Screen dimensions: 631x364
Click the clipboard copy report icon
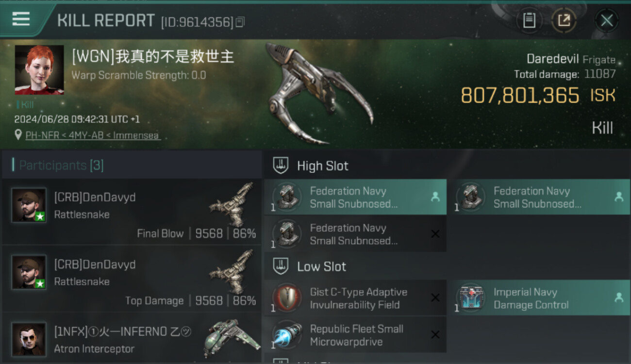click(529, 20)
